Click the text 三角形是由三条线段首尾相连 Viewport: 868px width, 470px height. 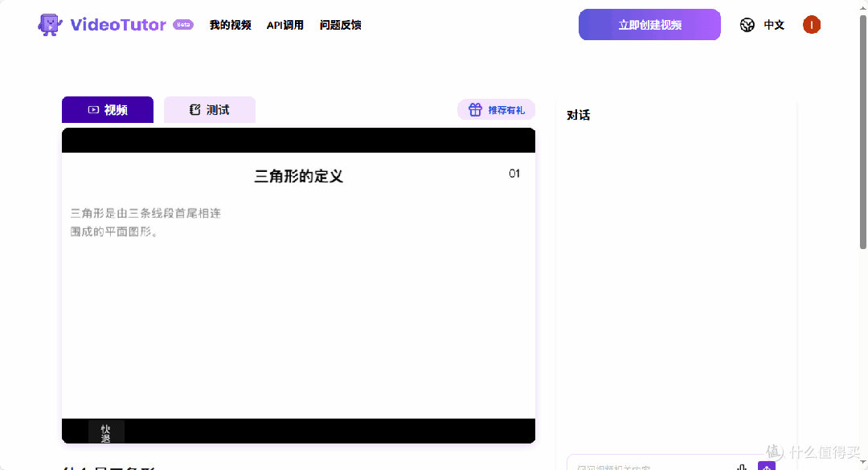145,213
